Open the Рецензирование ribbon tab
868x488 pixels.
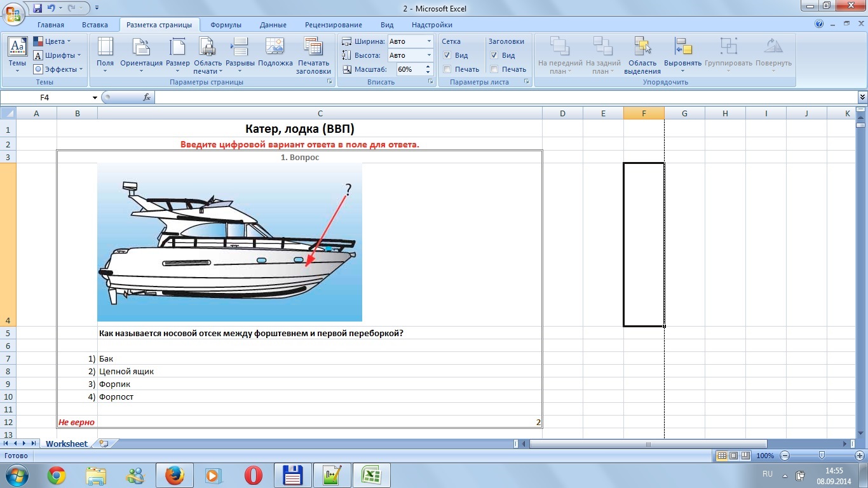333,25
